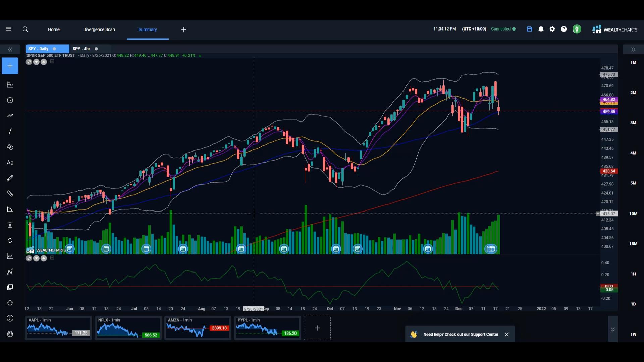Collapse the bottom mini-charts with down chevrons
The image size is (644, 362).
pyautogui.click(x=613, y=329)
